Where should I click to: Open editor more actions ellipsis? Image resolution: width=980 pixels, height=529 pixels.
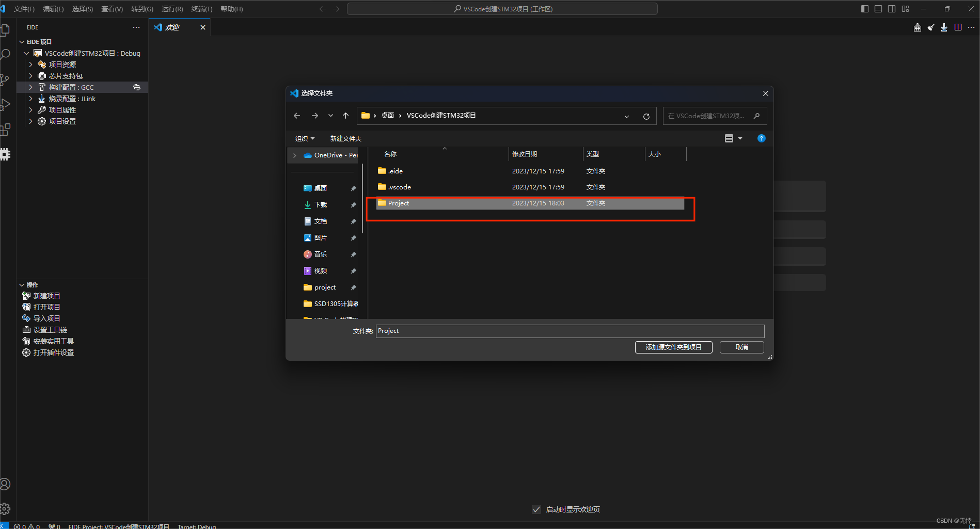tap(971, 27)
